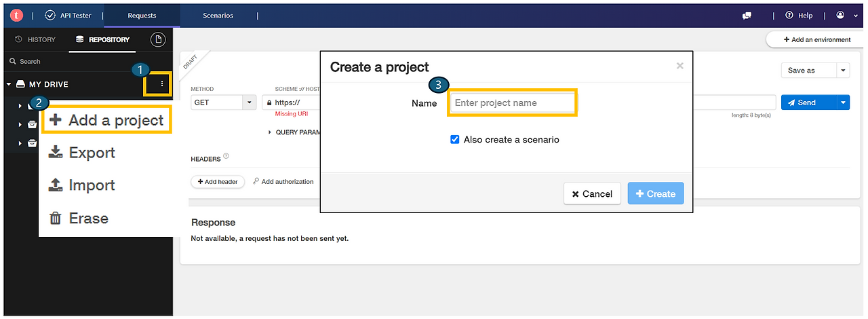The image size is (868, 319).
Task: Choose Export from the drive menu
Action: pyautogui.click(x=82, y=153)
